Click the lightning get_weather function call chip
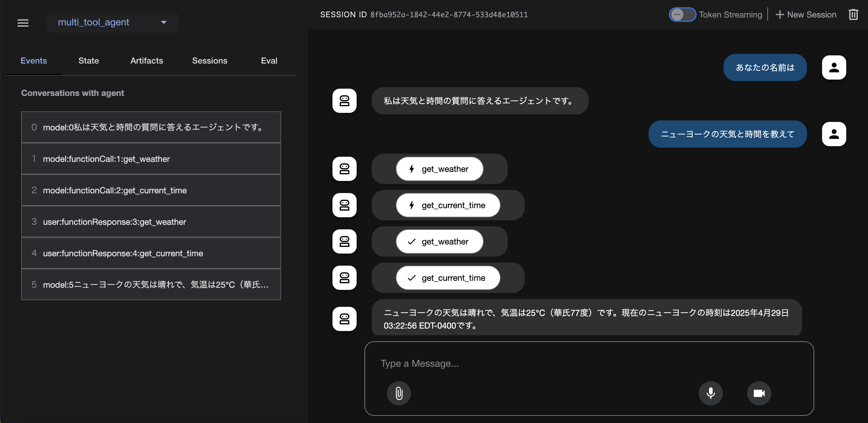868x423 pixels. (x=439, y=169)
